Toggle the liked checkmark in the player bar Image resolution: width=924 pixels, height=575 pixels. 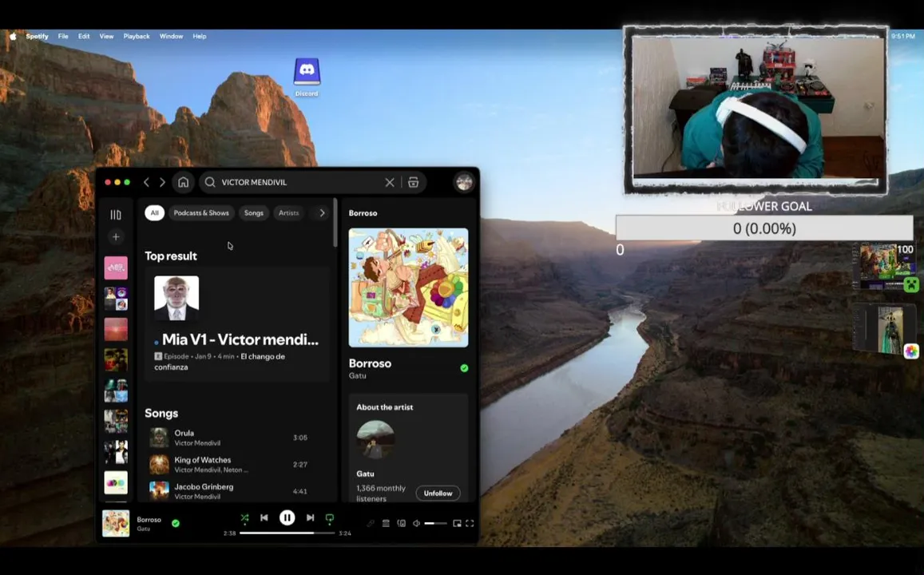(x=176, y=523)
